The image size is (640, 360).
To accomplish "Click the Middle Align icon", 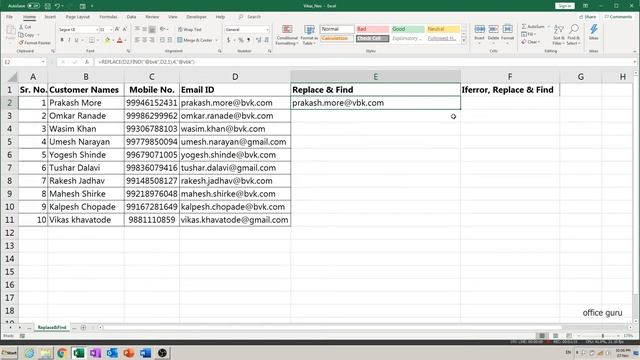I will pyautogui.click(x=144, y=29).
